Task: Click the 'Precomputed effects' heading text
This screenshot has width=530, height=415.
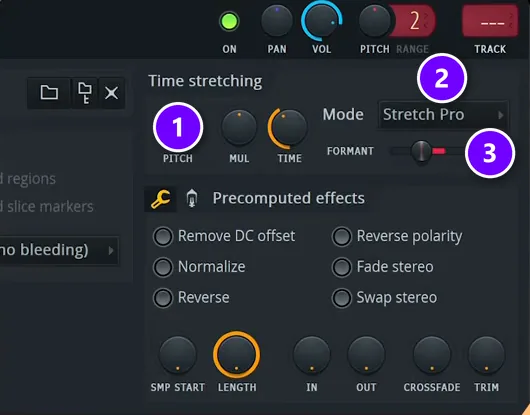Action: 289,198
